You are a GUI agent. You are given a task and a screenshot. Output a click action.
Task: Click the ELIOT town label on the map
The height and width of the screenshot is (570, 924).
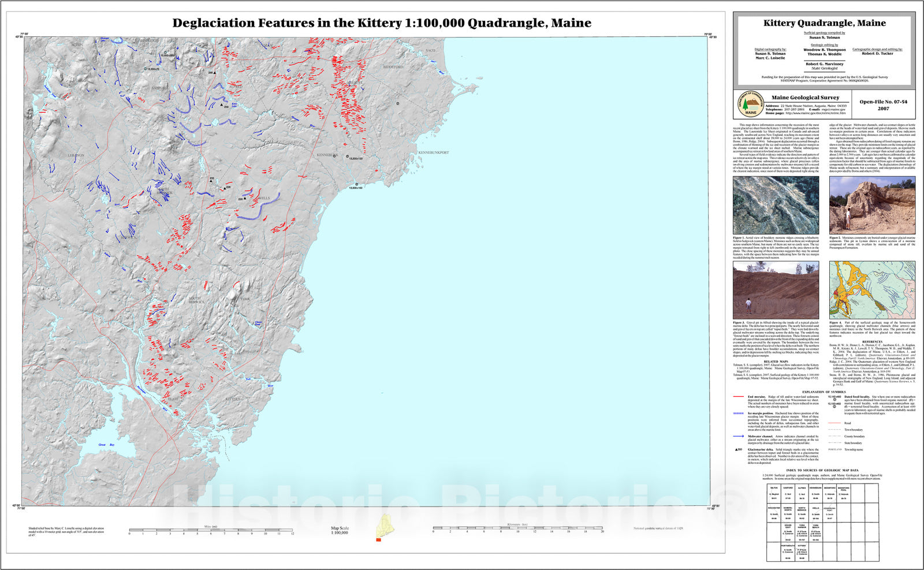point(173,399)
